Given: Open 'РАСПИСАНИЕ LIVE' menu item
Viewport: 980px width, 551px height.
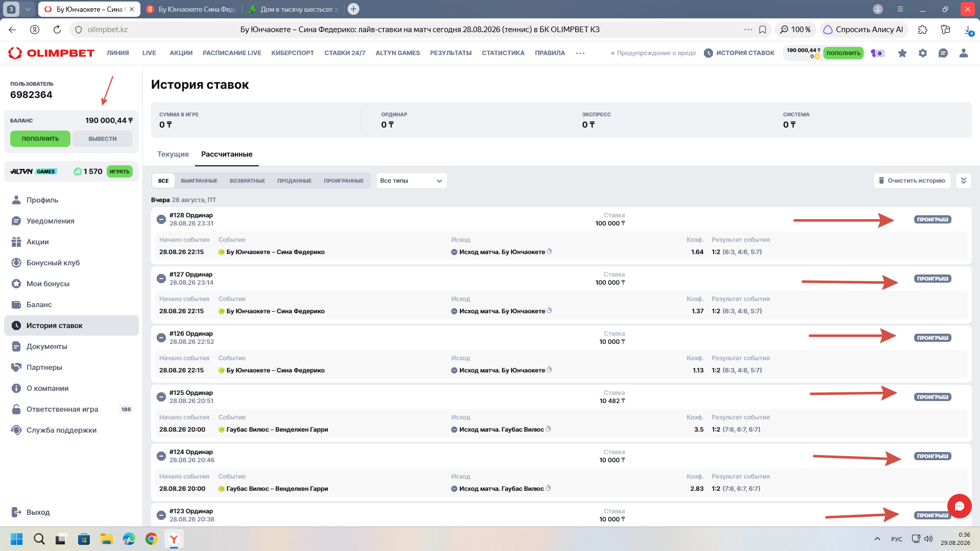Looking at the screenshot, I should coord(232,53).
